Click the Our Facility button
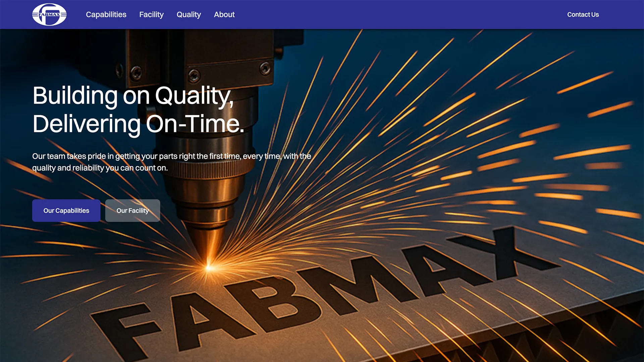This screenshot has width=644, height=362. 132,210
